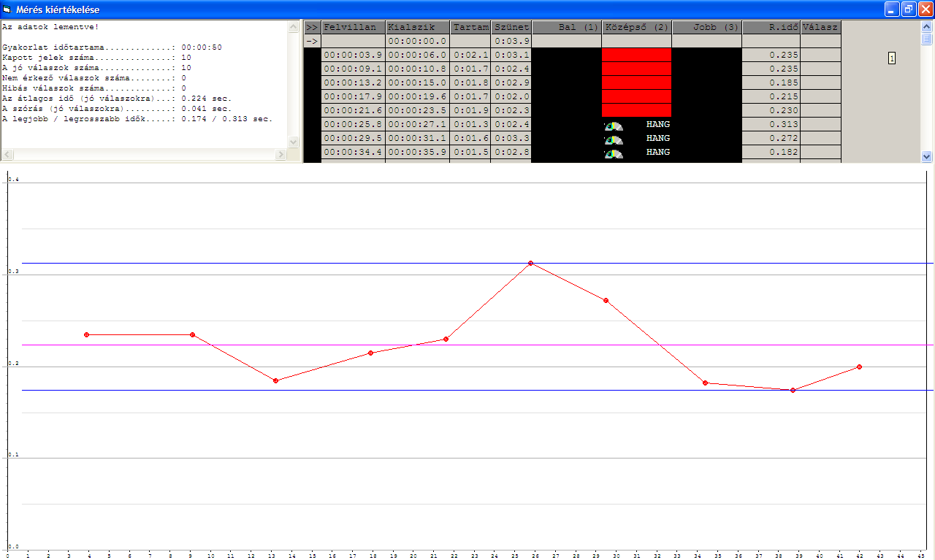
Task: Select the Kialszik cell '00:00:06.0'
Action: (x=417, y=55)
